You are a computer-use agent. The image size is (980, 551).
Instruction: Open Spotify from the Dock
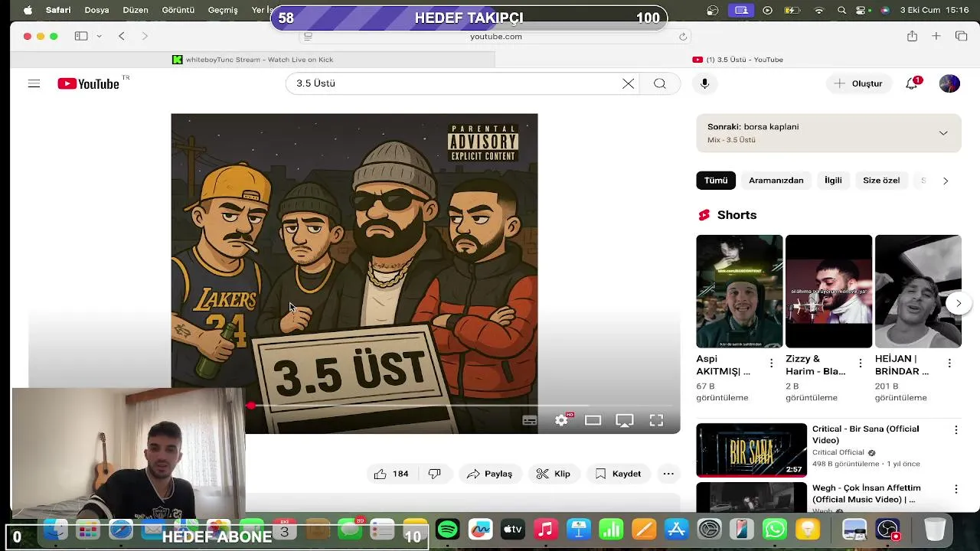pyautogui.click(x=448, y=529)
